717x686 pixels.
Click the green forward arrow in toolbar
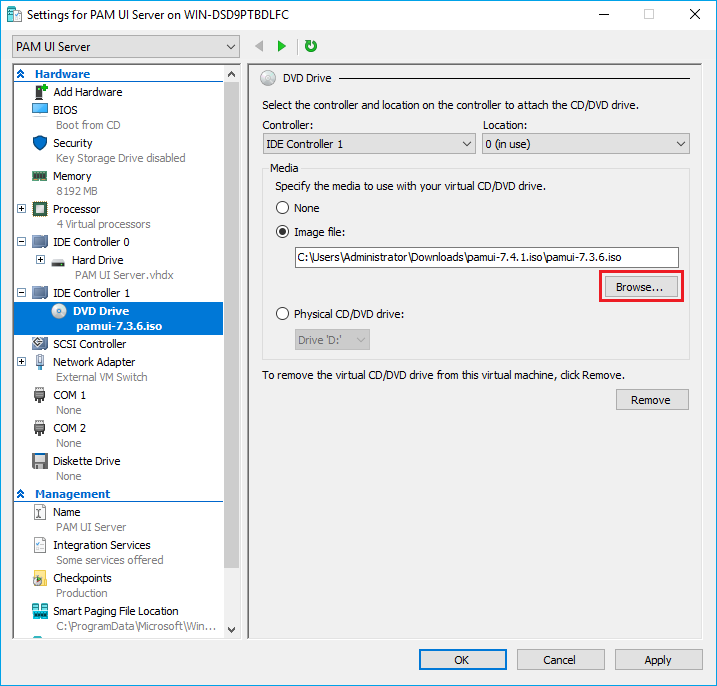[282, 46]
